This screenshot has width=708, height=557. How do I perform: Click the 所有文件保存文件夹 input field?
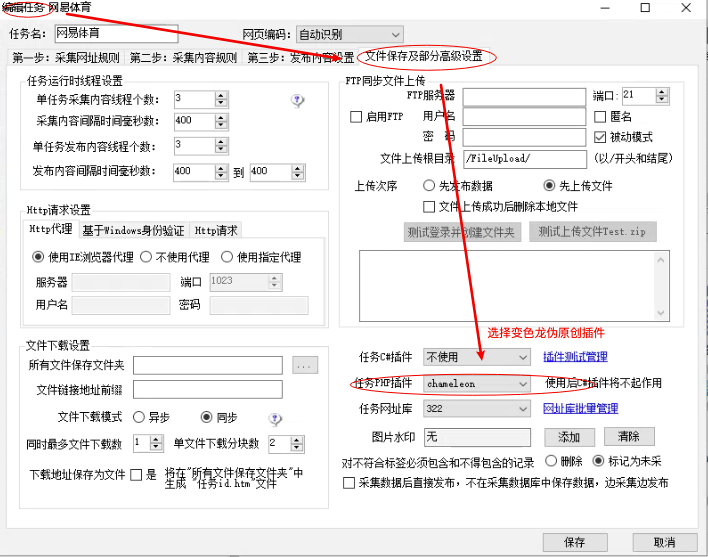coord(208,365)
